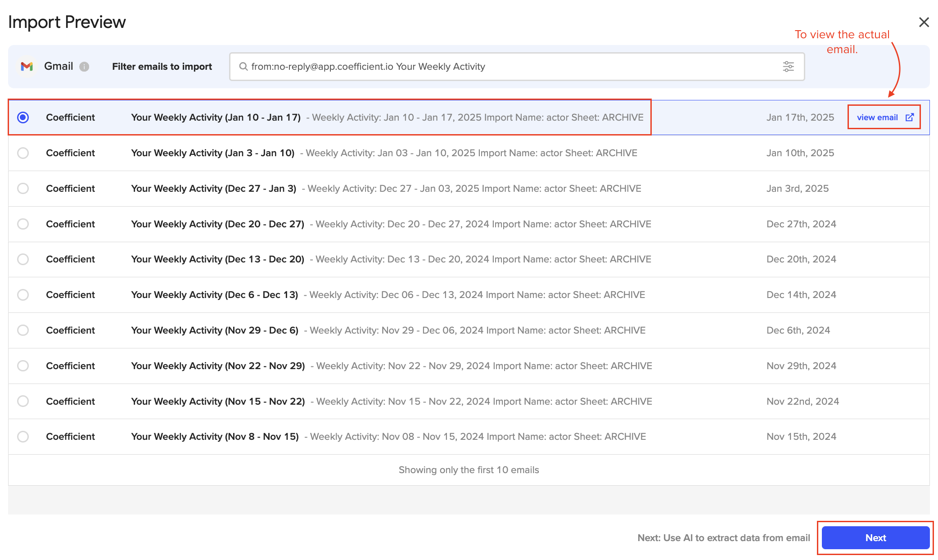938x560 pixels.
Task: Choose the Dec 20 - Dec 27 email radio
Action: pyautogui.click(x=23, y=224)
